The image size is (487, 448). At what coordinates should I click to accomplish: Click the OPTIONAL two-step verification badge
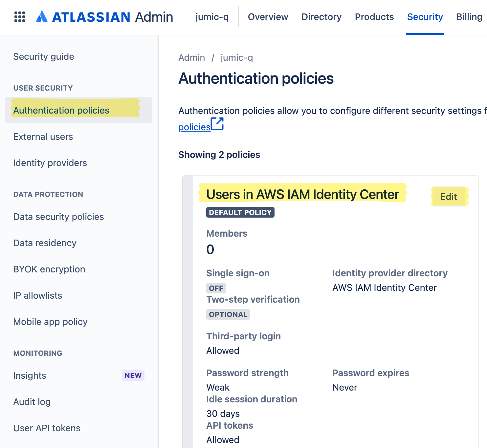coord(228,314)
